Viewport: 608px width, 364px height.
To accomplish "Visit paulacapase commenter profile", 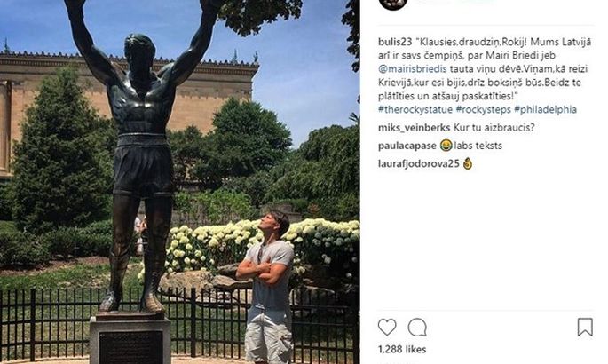I will [x=407, y=146].
